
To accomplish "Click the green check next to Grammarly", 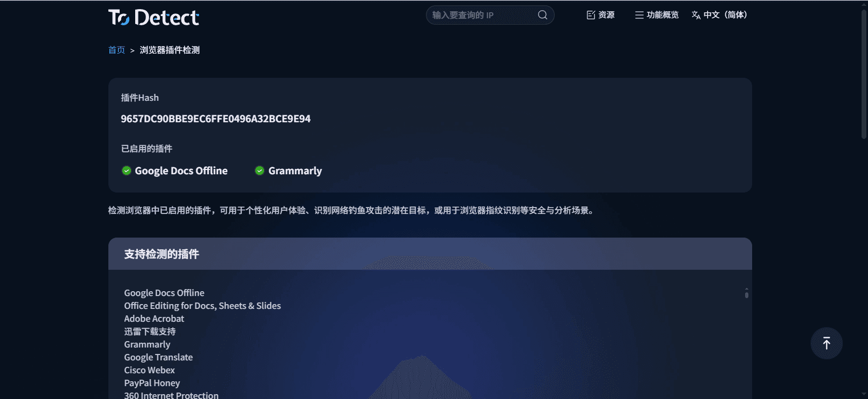I will point(260,171).
